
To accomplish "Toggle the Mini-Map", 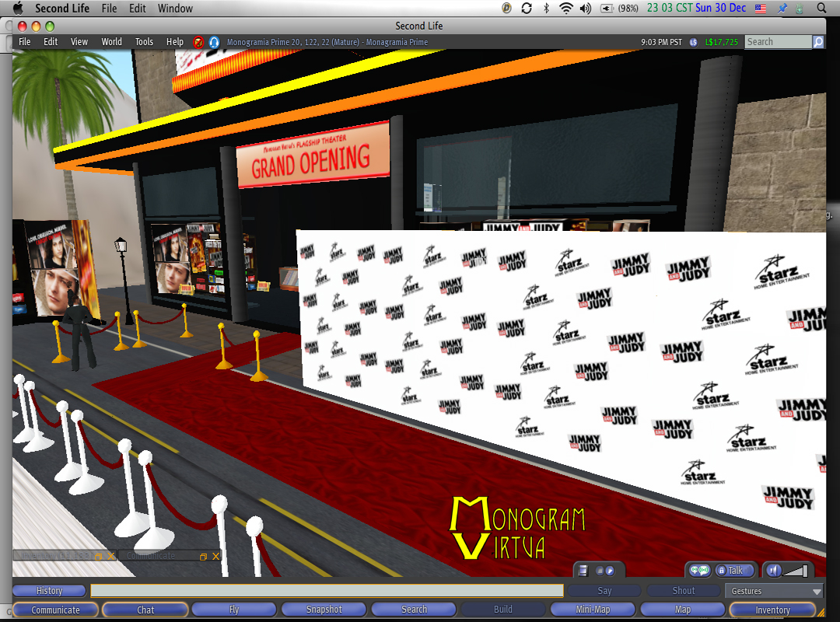I will tap(593, 609).
